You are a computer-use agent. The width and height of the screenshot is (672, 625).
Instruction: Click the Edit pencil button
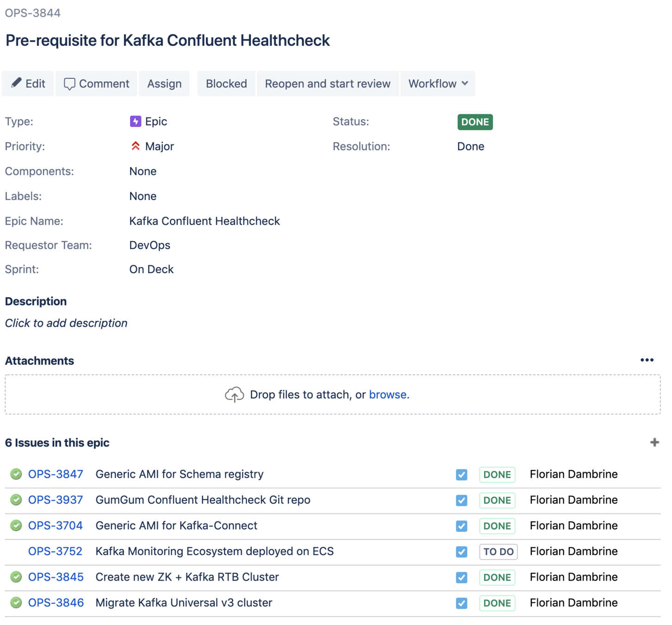(x=28, y=84)
